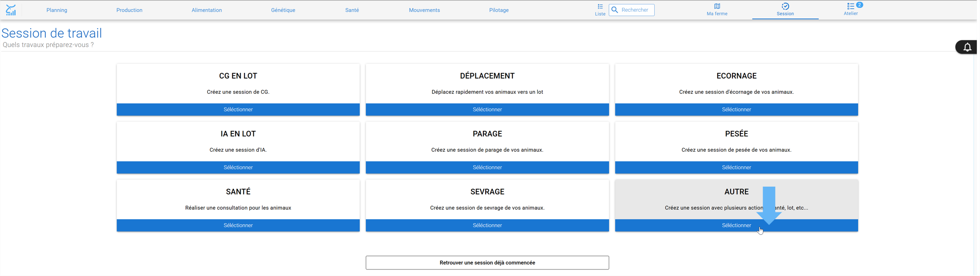Click 'Réaliser une consultation pour les animaux' text
The height and width of the screenshot is (276, 980).
(x=238, y=208)
